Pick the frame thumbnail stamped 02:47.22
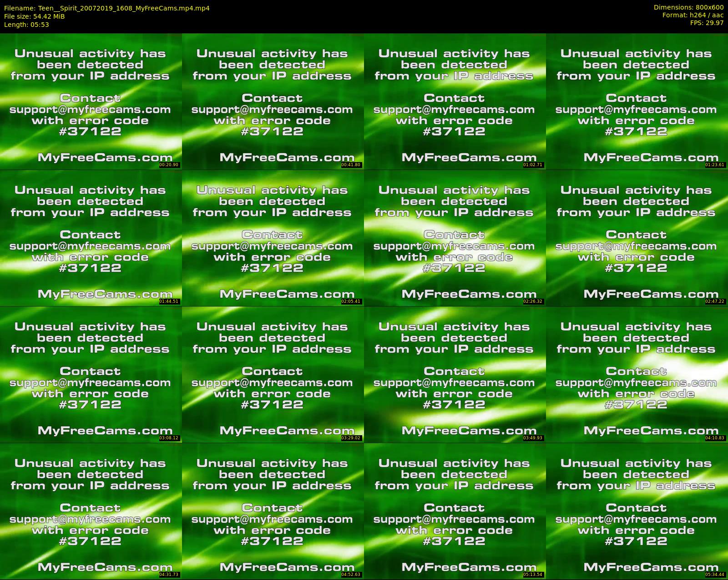This screenshot has width=728, height=580. (637, 238)
